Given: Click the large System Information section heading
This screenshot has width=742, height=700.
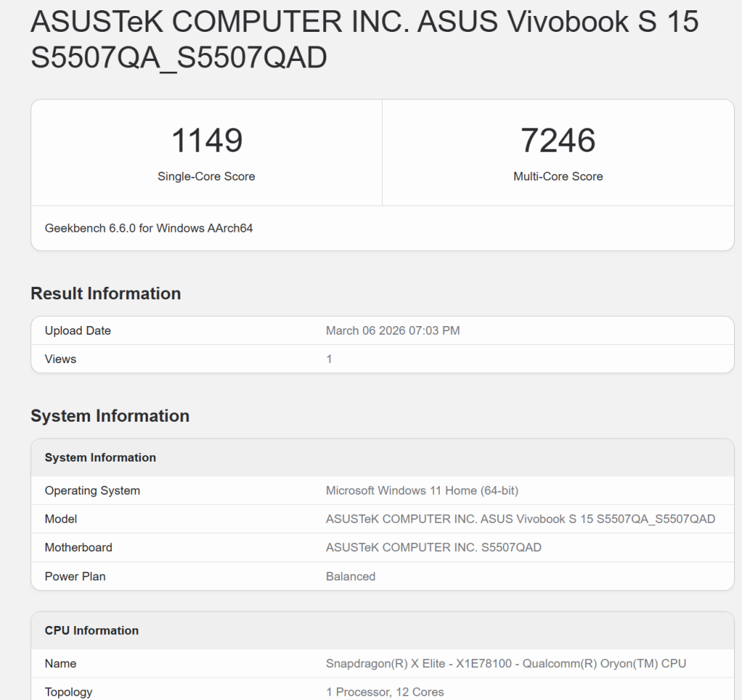Looking at the screenshot, I should point(110,416).
